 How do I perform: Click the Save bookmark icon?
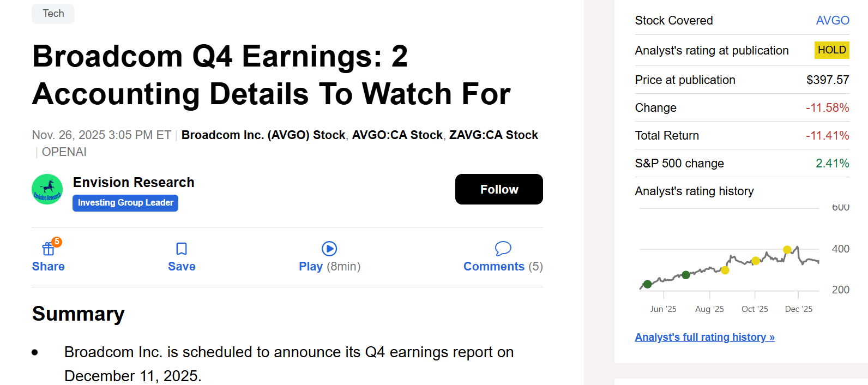point(182,249)
